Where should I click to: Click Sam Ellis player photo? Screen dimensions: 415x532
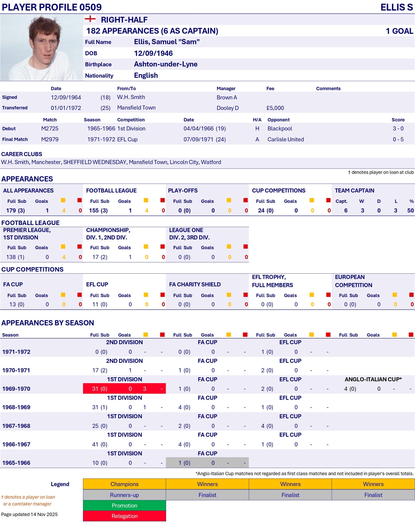41,48
